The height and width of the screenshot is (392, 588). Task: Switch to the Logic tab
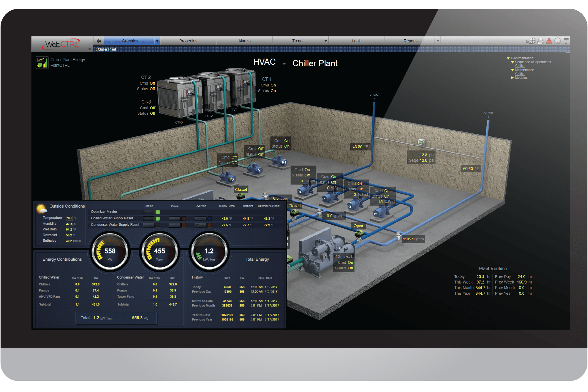357,41
